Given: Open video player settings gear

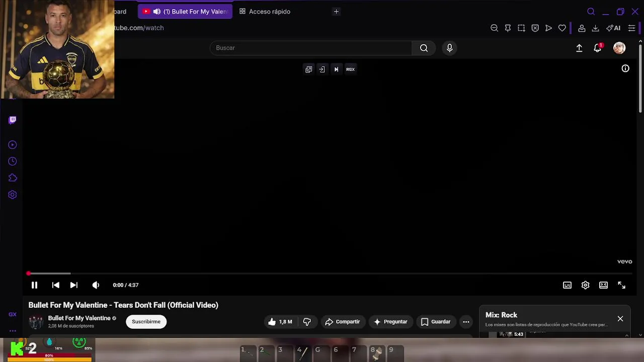Looking at the screenshot, I should coord(585,285).
